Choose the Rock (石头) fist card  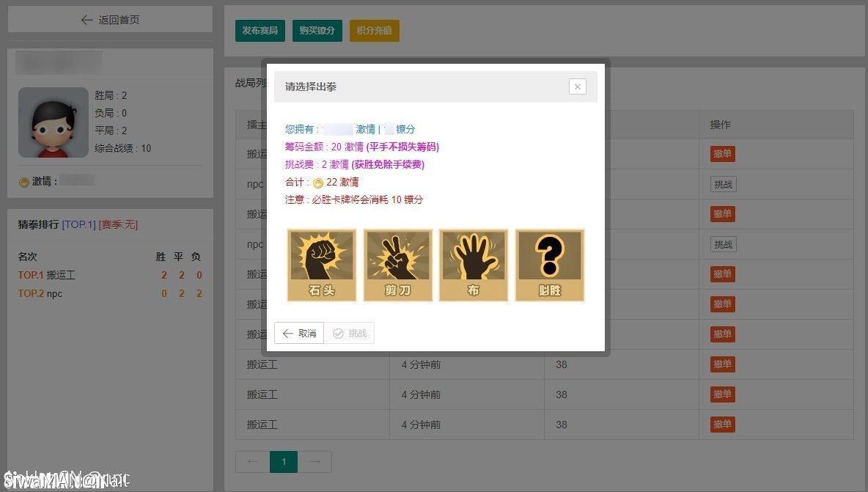click(322, 265)
